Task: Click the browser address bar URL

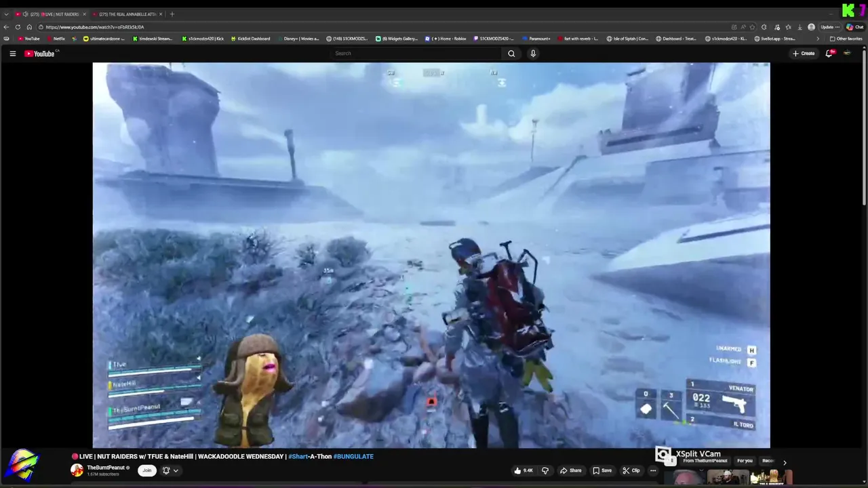Action: pyautogui.click(x=95, y=27)
